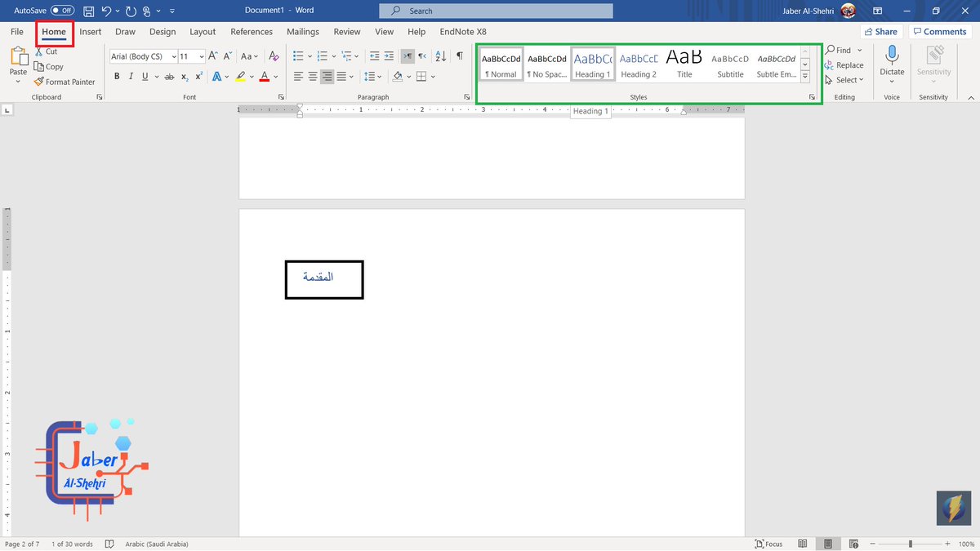Increase the paragraph indent
Image resolution: width=980 pixels, height=551 pixels.
[389, 56]
